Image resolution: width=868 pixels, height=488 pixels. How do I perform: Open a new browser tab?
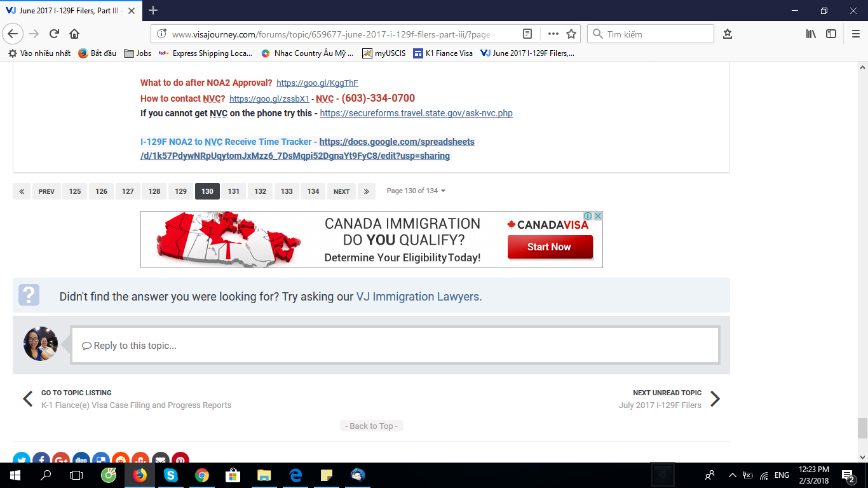153,10
